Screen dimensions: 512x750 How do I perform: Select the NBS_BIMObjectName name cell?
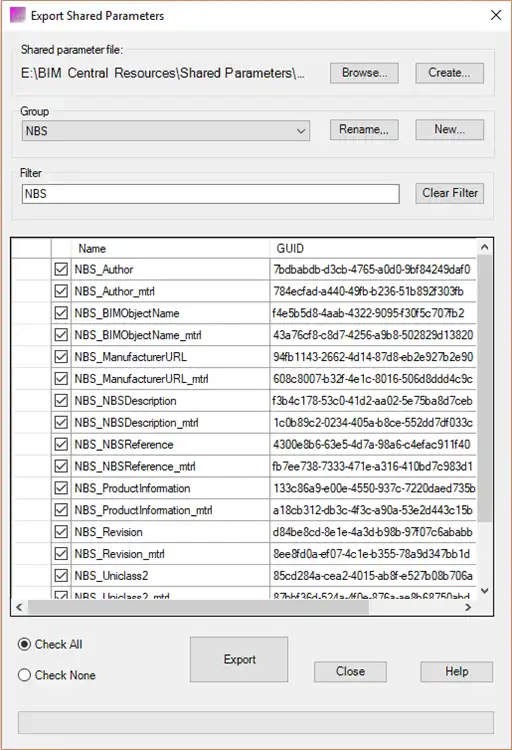coord(170,313)
